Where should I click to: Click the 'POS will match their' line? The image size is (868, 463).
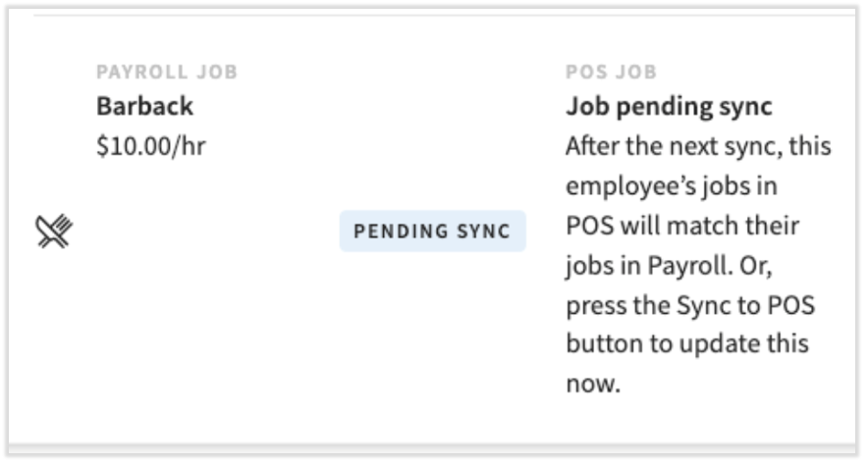click(682, 226)
